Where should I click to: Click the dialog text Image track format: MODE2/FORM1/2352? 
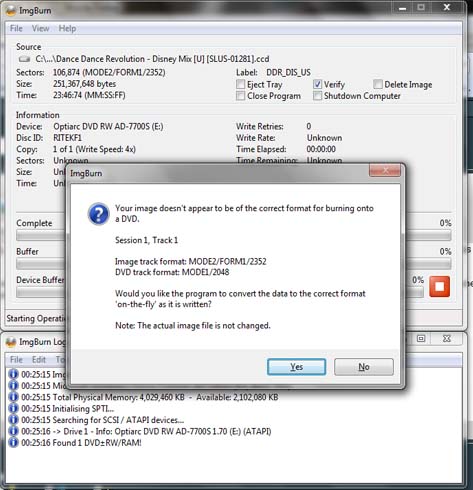[191, 262]
